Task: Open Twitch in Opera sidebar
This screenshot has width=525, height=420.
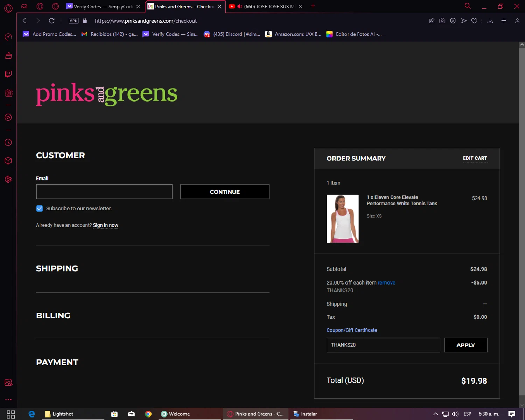Action: 8,74
